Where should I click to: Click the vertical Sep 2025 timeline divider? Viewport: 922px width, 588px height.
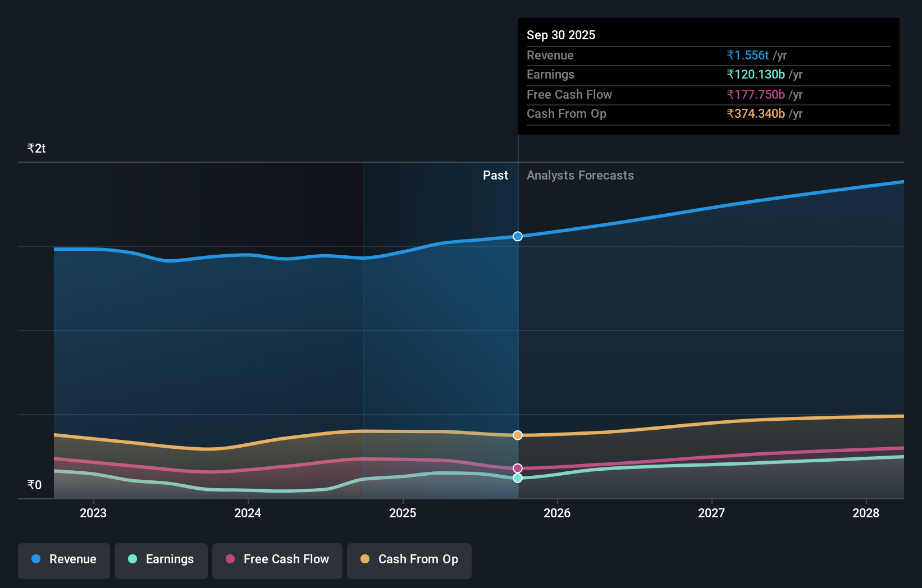[x=517, y=337]
